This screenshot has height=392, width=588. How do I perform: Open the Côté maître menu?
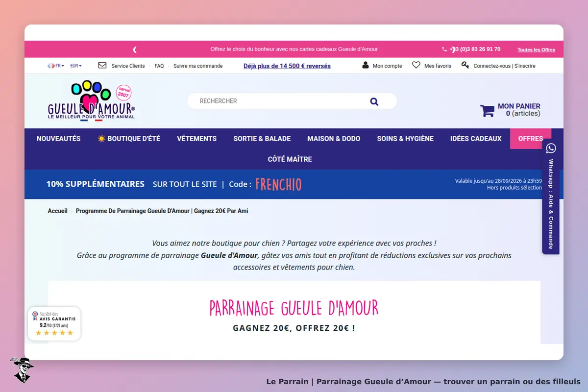290,159
